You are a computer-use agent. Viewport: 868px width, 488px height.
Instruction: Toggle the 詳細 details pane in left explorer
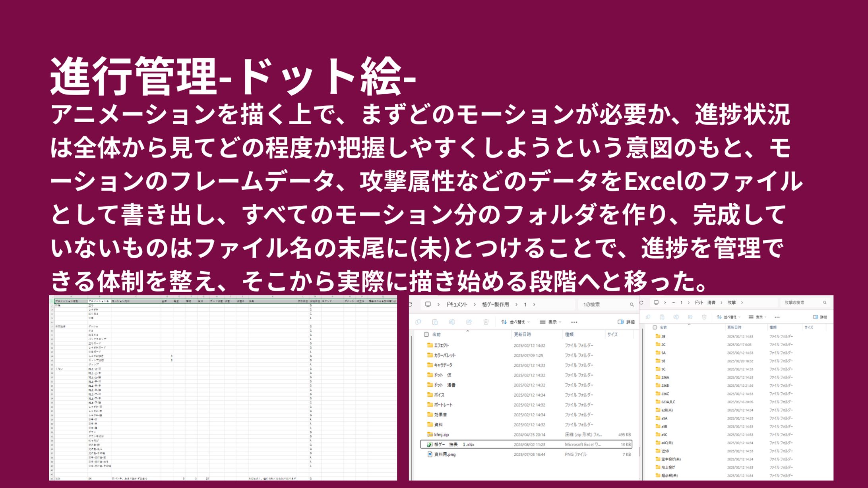click(626, 322)
